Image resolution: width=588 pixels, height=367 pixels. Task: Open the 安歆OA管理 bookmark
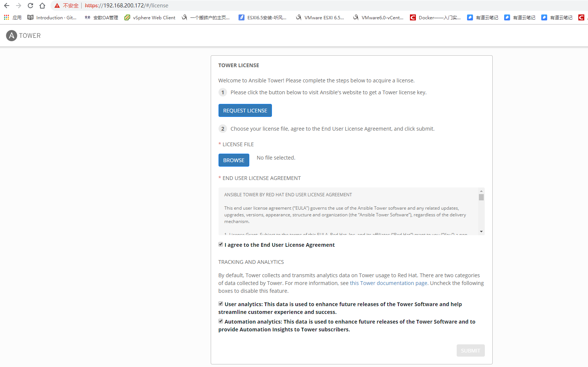pyautogui.click(x=101, y=17)
